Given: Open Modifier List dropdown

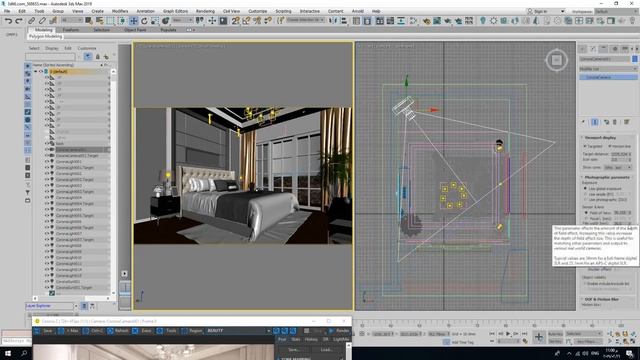Looking at the screenshot, I should coord(608,69).
